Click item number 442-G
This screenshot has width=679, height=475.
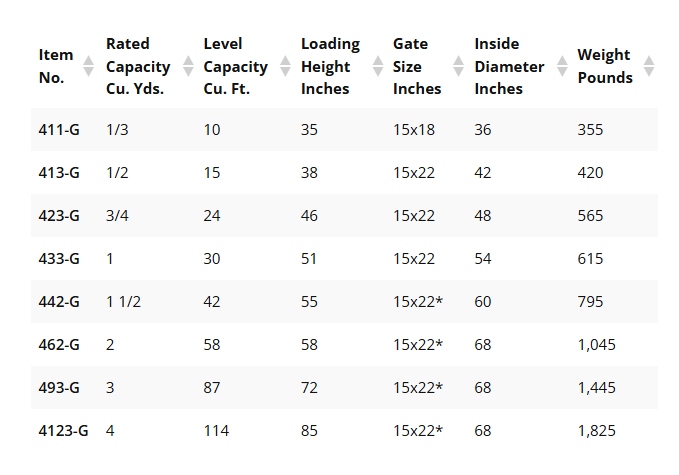pyautogui.click(x=59, y=301)
